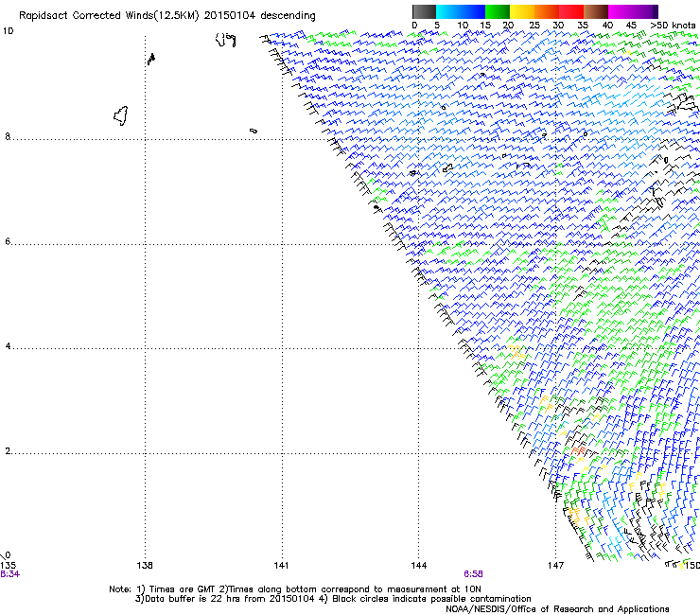The image size is (700, 615).
Task: Click the yellow 20-25 knots color segment
Action: click(x=522, y=11)
